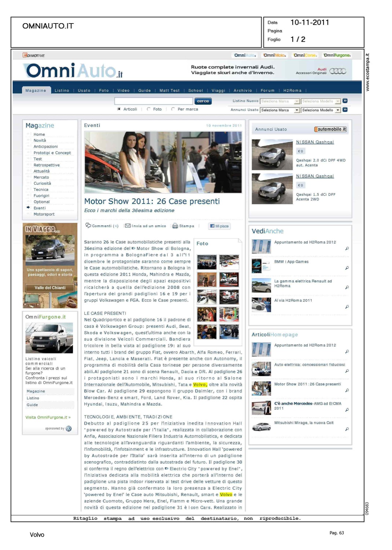Click the Invia ad un amico envelope icon
Viewport: 392px width, 550px height.
[x=128, y=226]
